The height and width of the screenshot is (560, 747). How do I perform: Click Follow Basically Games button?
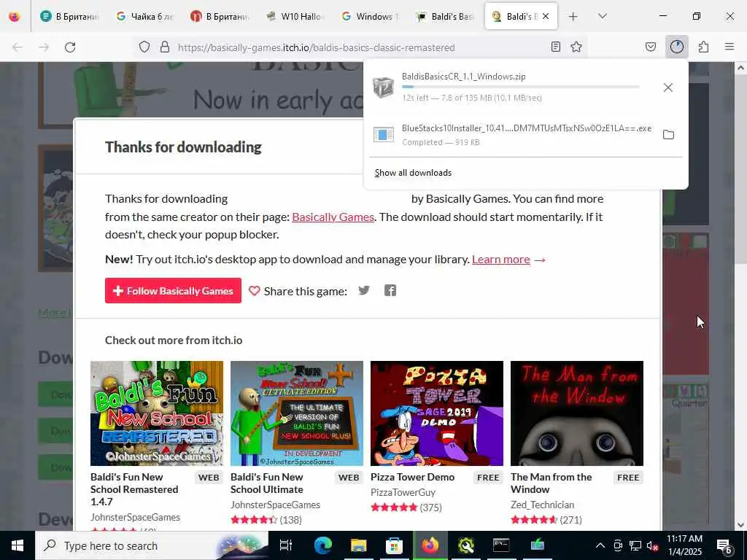click(x=173, y=290)
